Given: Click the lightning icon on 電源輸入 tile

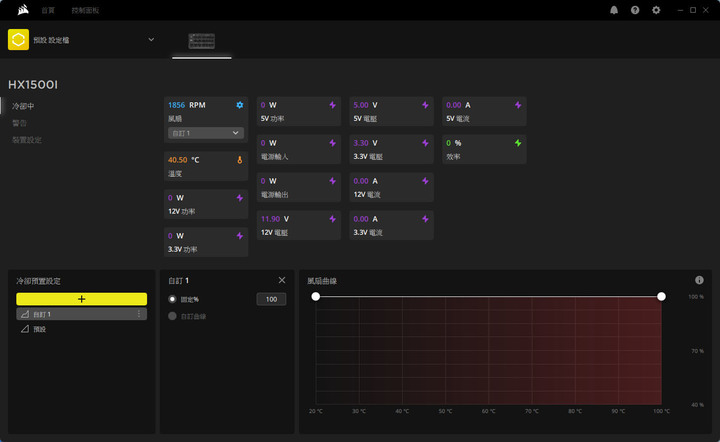Looking at the screenshot, I should click(x=332, y=143).
